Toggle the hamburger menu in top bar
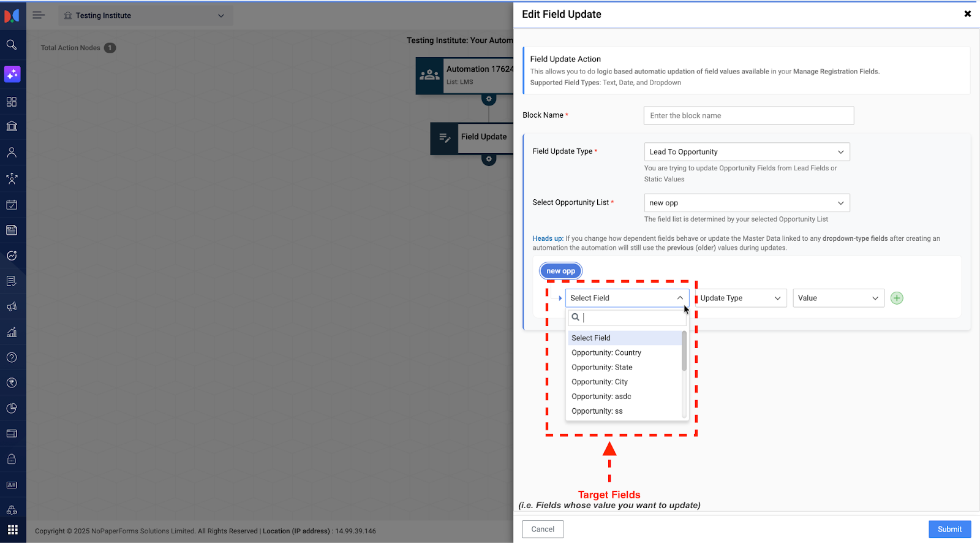Viewport: 980px width, 543px height. coord(39,15)
